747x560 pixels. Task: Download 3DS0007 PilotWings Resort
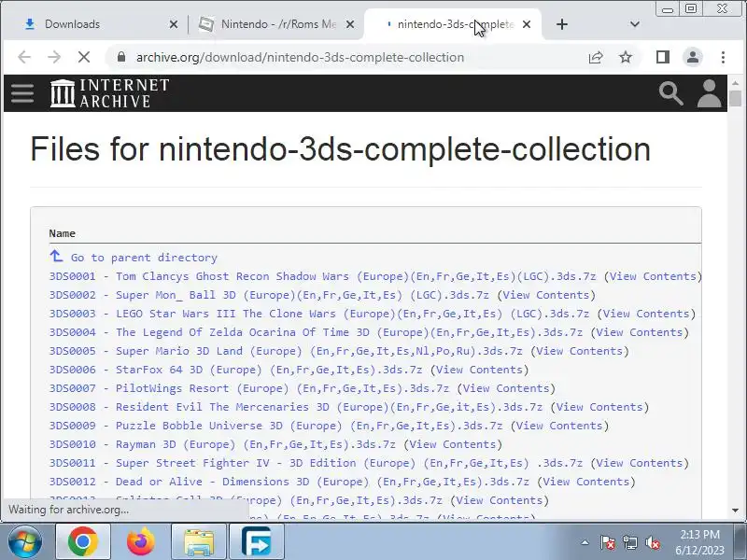pos(249,388)
